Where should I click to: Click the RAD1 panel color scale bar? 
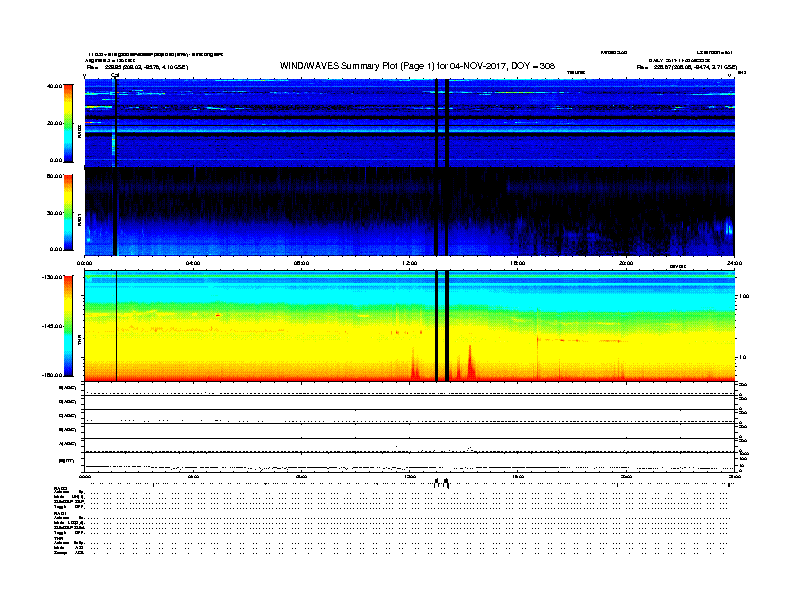68,213
